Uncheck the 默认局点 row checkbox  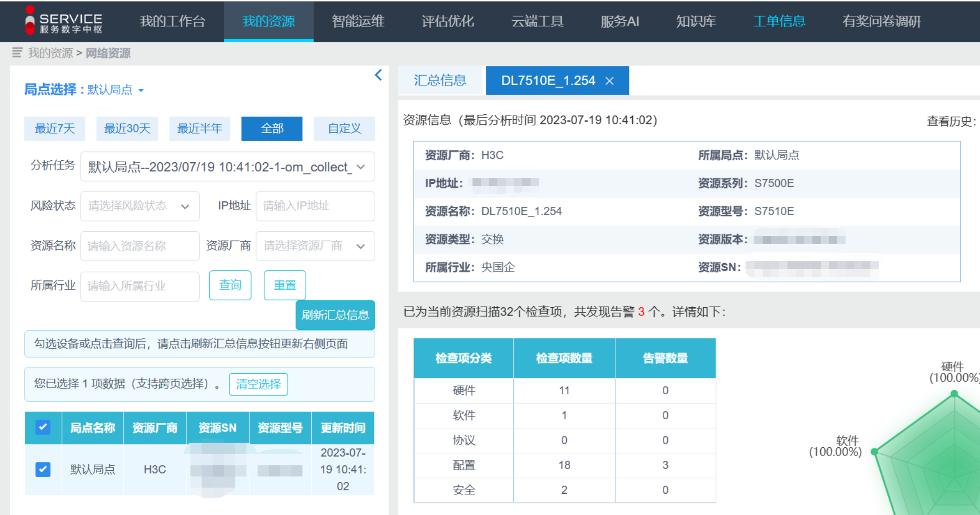(43, 469)
